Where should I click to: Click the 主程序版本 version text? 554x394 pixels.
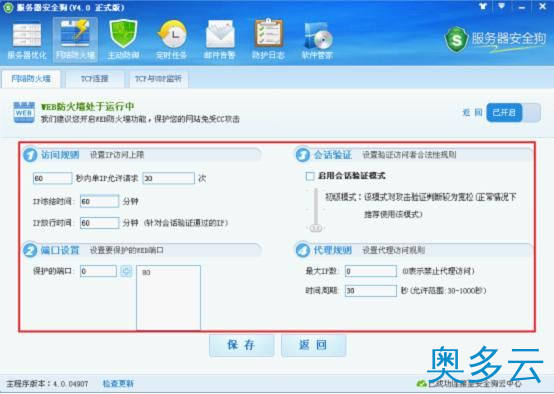[47, 383]
